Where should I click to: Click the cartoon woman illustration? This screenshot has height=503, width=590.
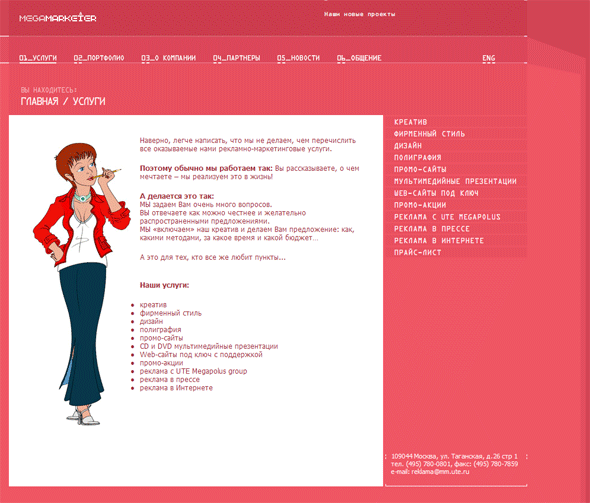click(x=81, y=284)
